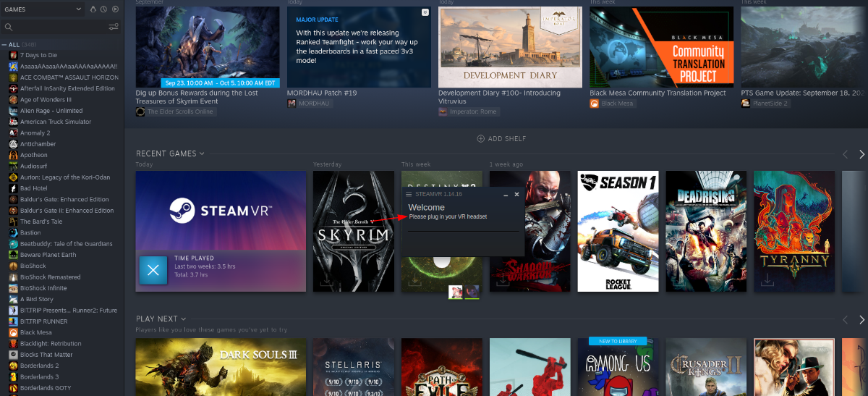Click the American Truck Simulator icon
868x396 pixels.
coord(13,122)
